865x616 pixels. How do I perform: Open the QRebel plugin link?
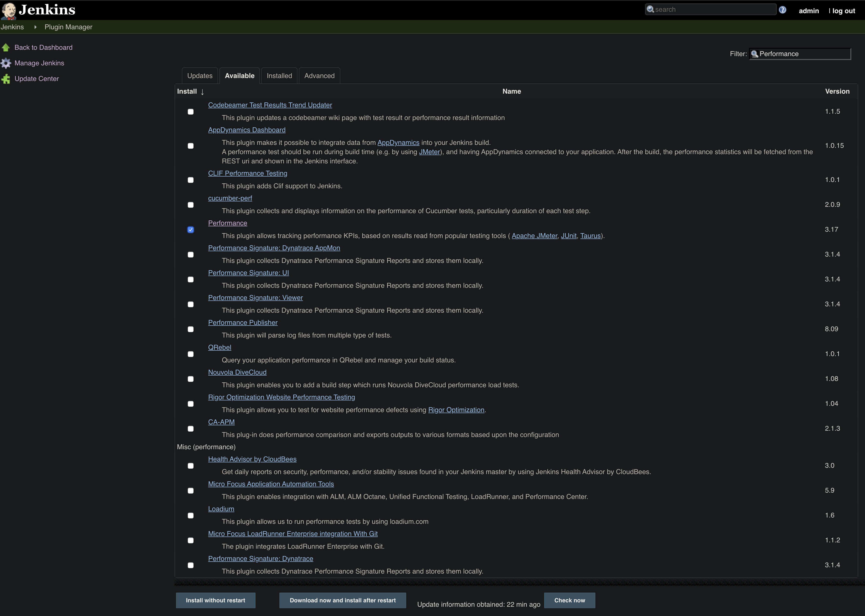click(x=220, y=348)
